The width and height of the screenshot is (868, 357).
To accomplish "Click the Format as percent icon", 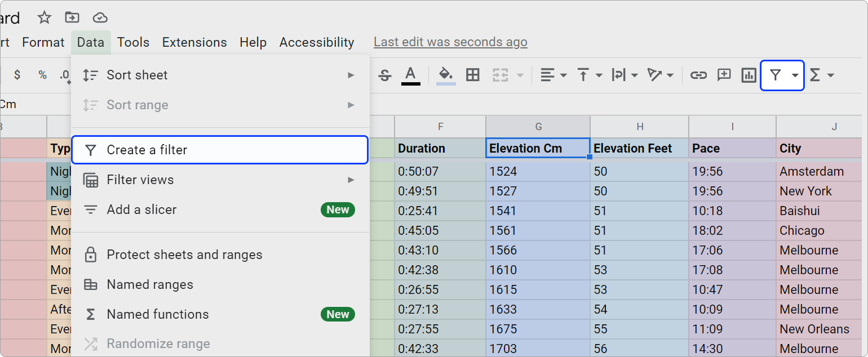I will pyautogui.click(x=42, y=74).
